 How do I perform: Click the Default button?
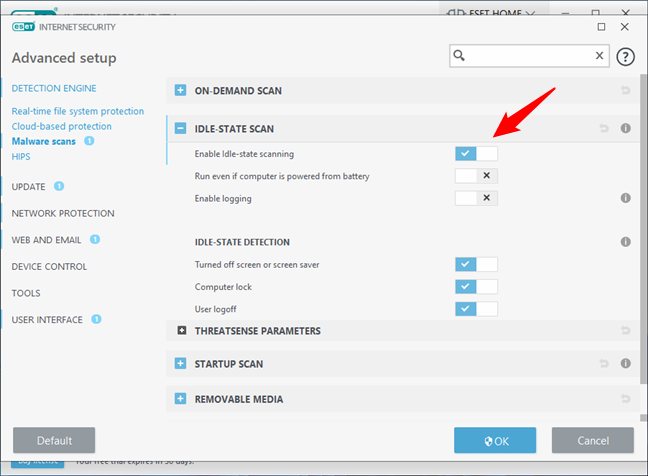(54, 440)
